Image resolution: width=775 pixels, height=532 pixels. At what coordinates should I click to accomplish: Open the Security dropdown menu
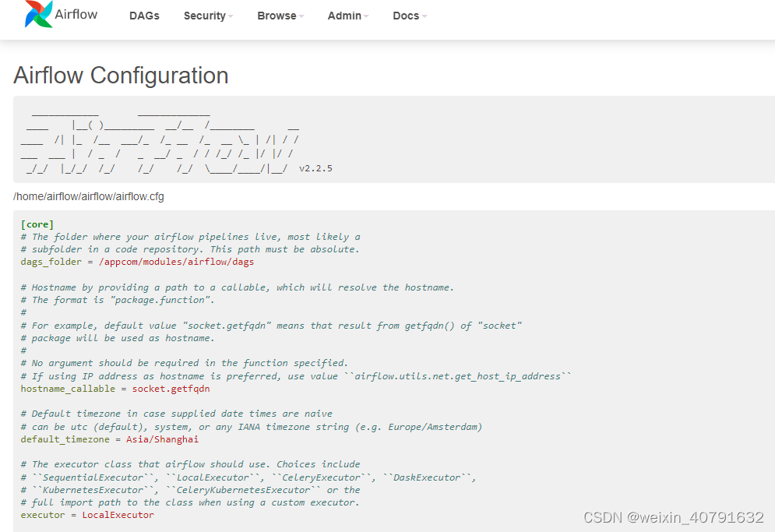[208, 16]
